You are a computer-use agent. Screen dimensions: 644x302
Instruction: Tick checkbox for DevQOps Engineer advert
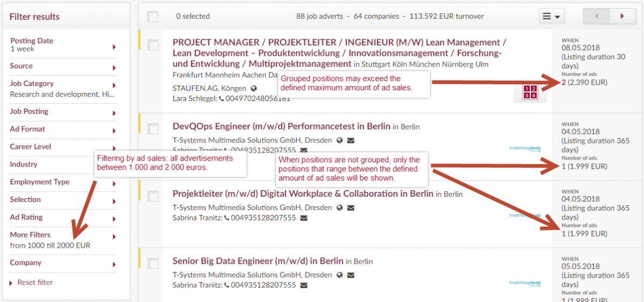[153, 129]
